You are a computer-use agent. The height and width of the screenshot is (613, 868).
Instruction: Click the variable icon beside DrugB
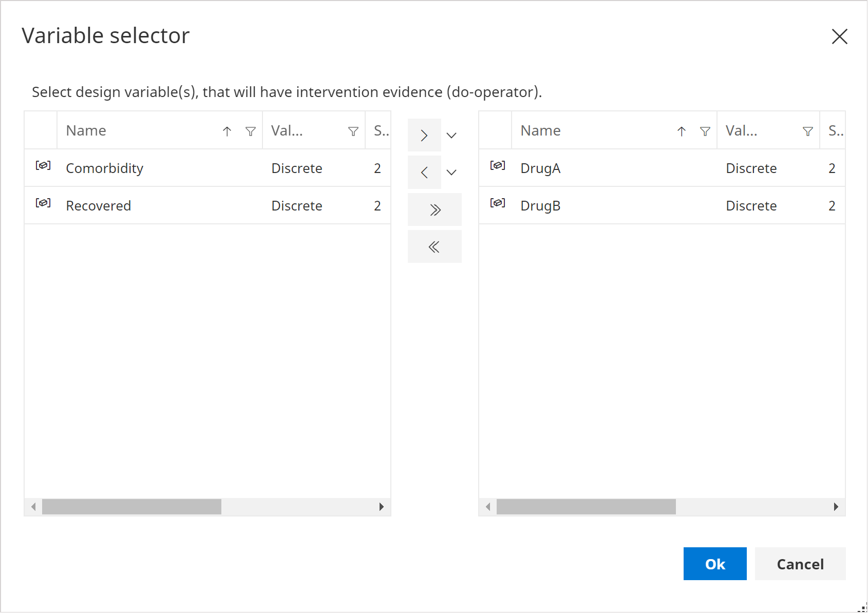(498, 203)
